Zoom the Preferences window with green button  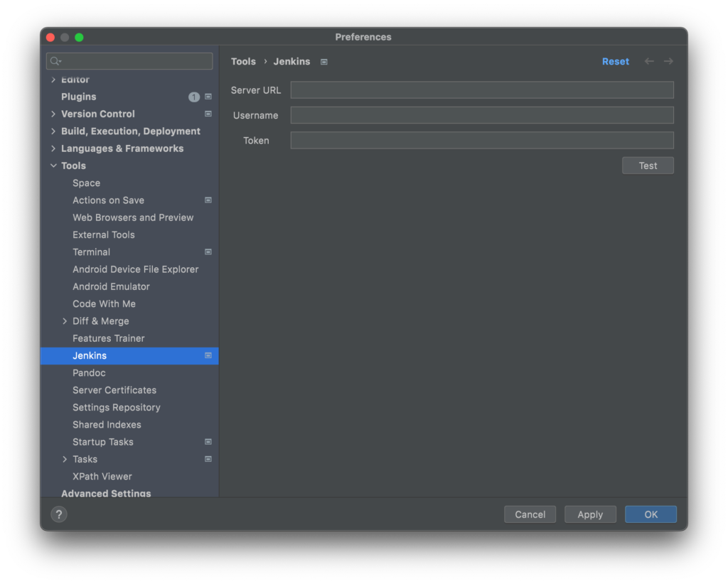point(79,37)
